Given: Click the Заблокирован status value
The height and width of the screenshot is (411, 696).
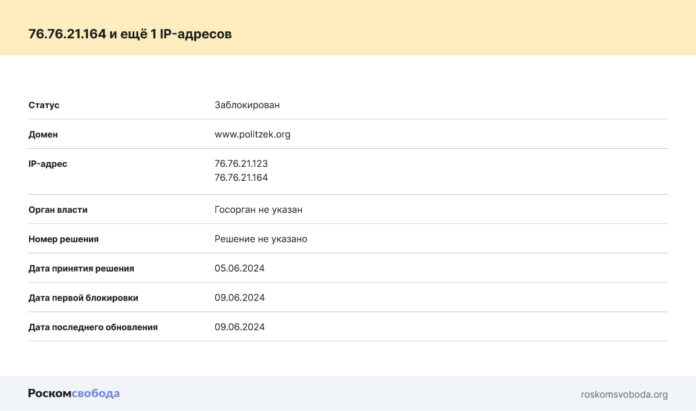Looking at the screenshot, I should point(247,104).
